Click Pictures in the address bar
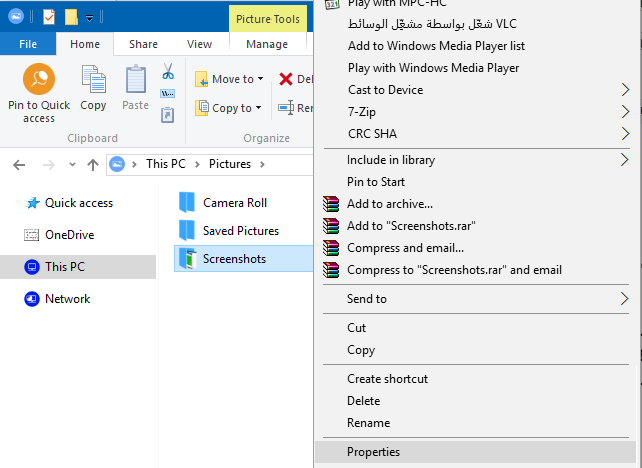The height and width of the screenshot is (468, 642). pos(230,164)
